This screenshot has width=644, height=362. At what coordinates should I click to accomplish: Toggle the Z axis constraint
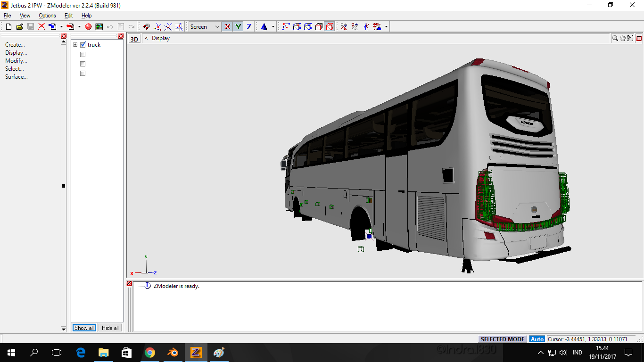point(248,26)
